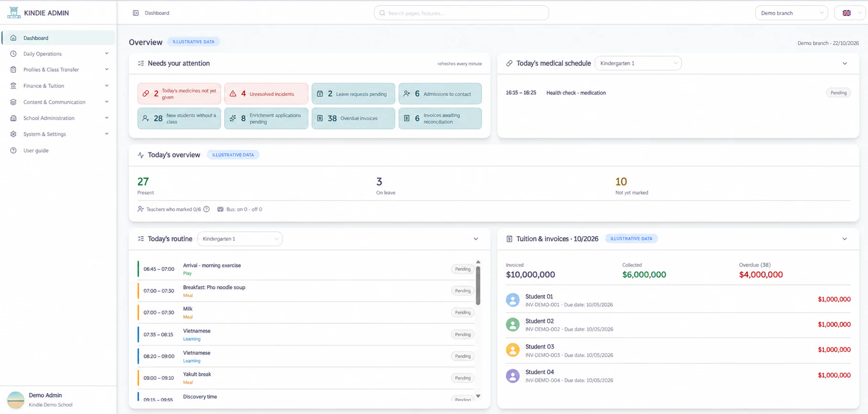Click Pending badge for Breakfast Pho noodle soup

point(463,291)
